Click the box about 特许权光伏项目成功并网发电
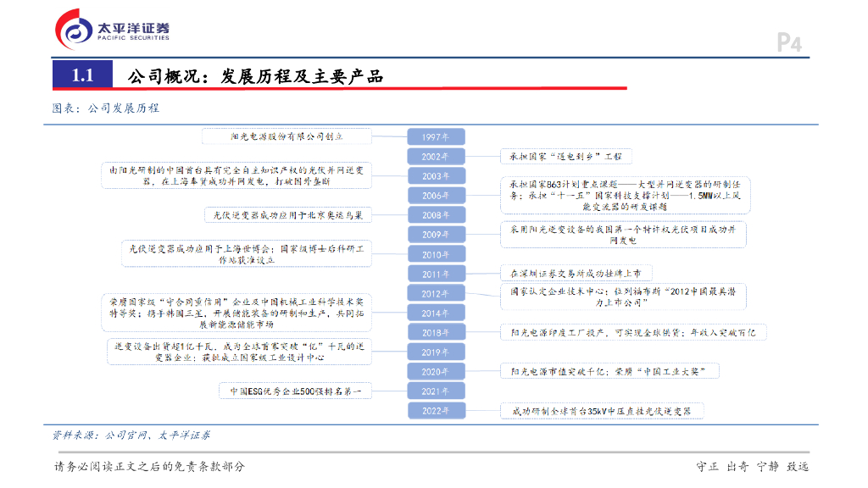868x488 pixels. [x=623, y=235]
